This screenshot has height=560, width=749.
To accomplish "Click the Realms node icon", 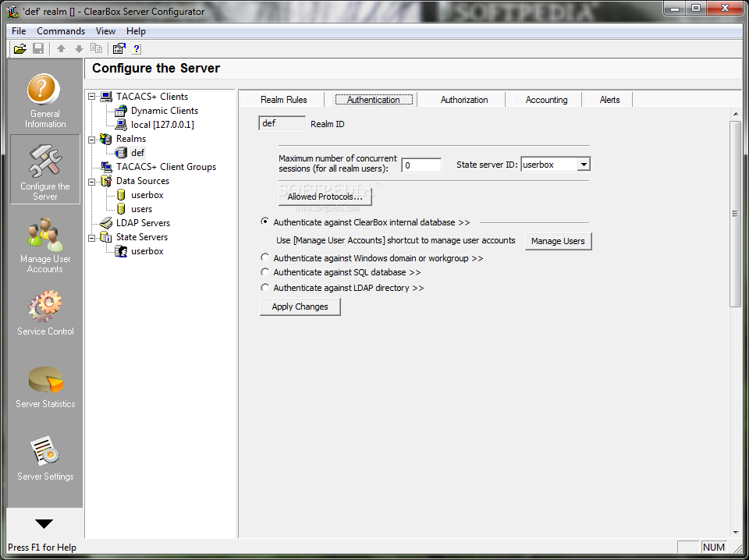I will click(x=106, y=139).
